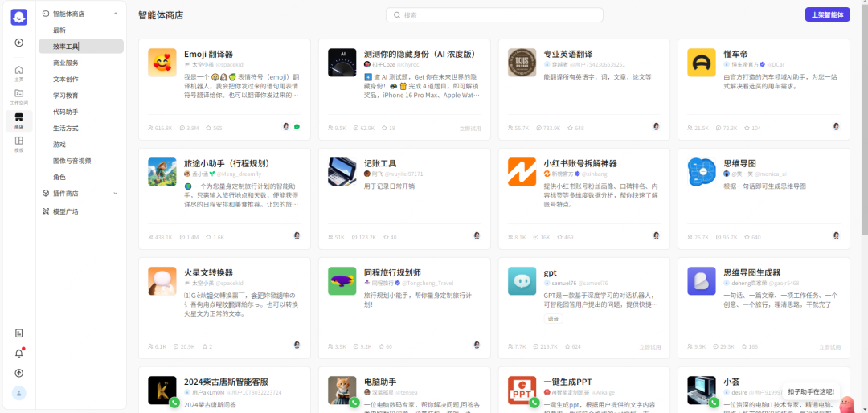Open the 记账工具 title
Viewport: 868px width, 413px height.
click(x=380, y=163)
